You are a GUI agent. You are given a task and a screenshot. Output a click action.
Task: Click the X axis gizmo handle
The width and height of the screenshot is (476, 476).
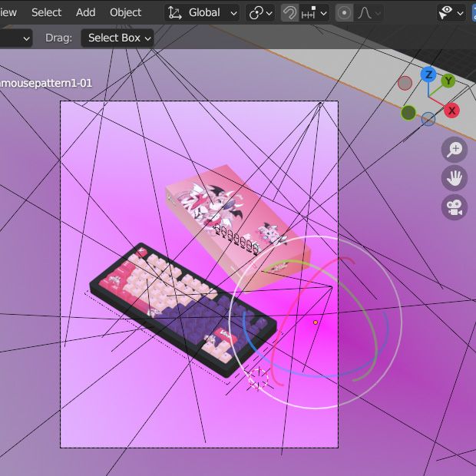[451, 111]
